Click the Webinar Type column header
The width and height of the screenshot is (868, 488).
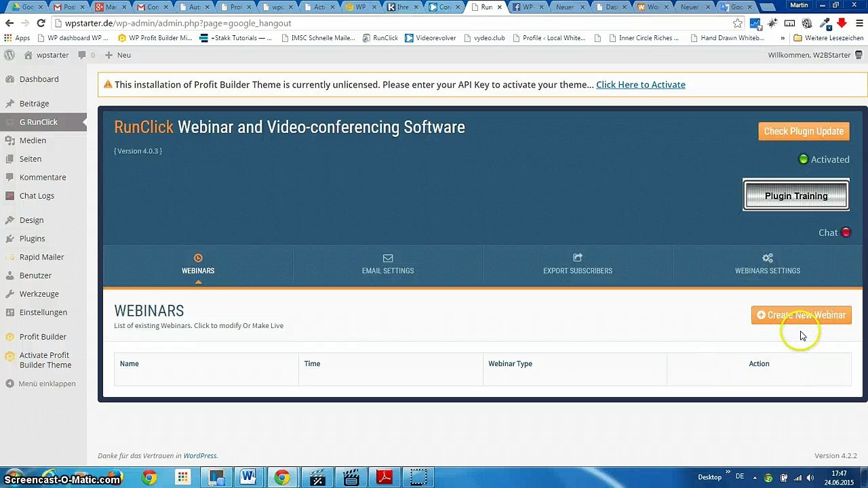click(510, 364)
